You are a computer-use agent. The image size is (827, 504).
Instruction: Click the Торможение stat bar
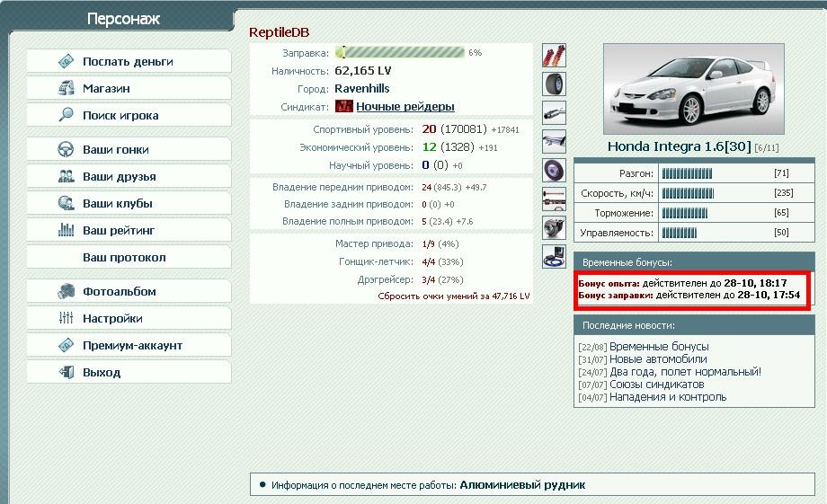coord(685,213)
